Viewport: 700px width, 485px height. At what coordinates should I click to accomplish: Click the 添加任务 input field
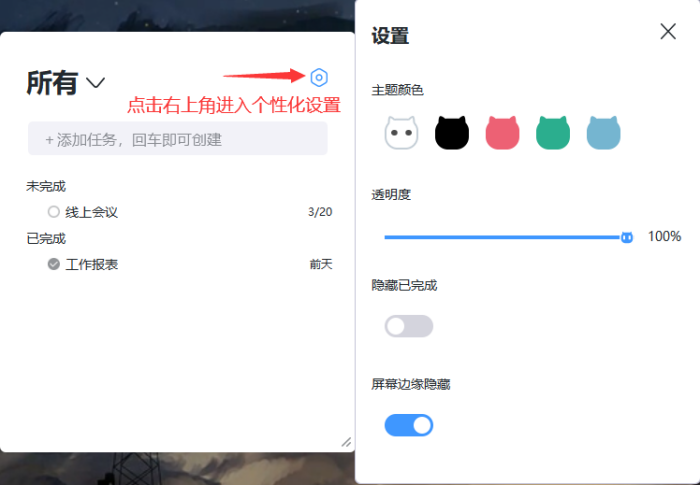pos(178,139)
